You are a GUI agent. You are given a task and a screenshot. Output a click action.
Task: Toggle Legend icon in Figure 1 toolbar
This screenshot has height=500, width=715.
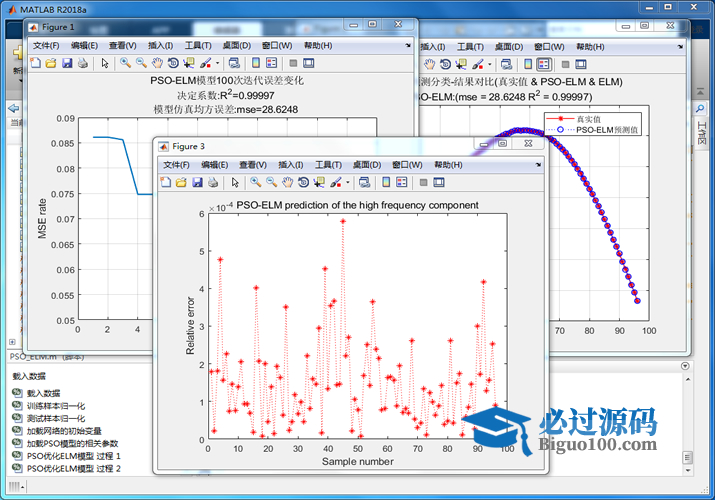click(271, 63)
